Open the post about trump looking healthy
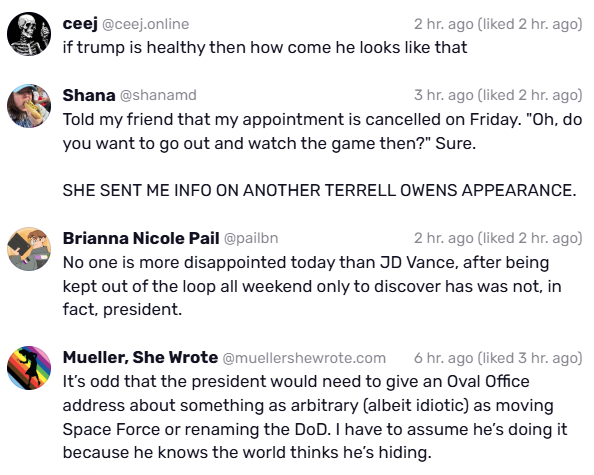 click(265, 48)
